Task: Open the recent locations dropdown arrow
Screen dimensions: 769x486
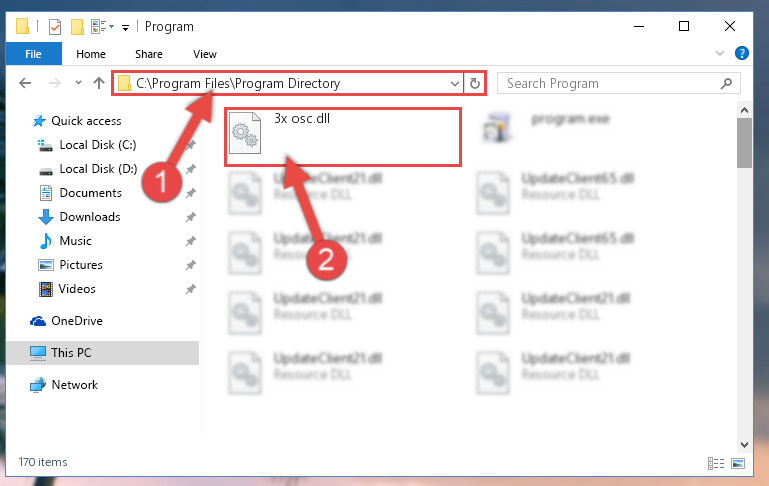Action: tap(78, 83)
